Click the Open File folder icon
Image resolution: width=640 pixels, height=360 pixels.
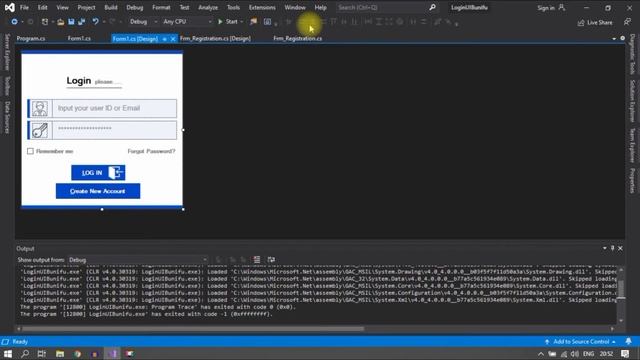click(x=60, y=22)
